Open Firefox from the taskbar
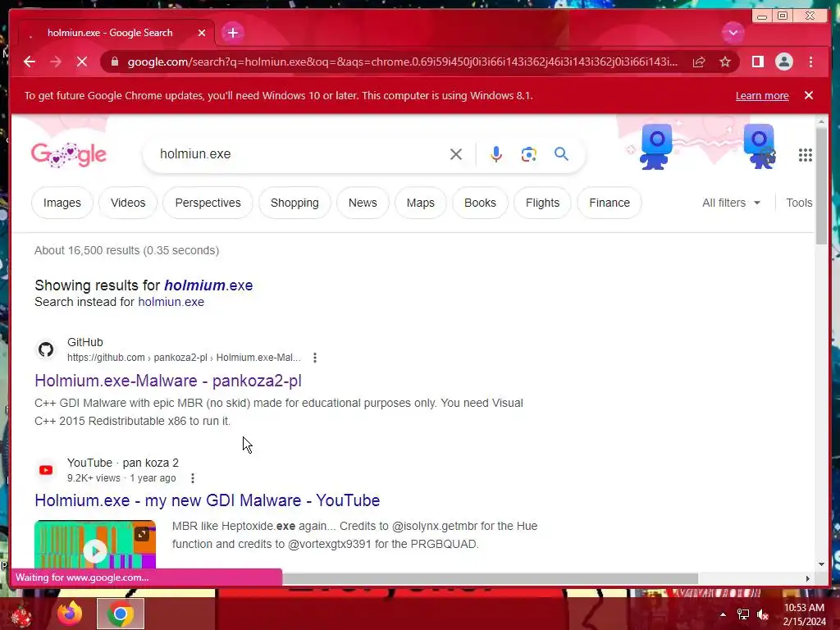The width and height of the screenshot is (840, 630). pos(70,614)
